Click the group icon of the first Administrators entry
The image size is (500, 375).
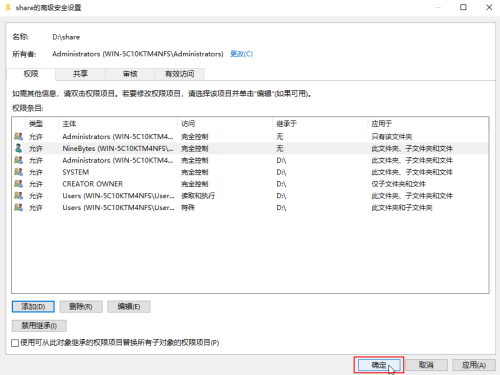(19, 136)
